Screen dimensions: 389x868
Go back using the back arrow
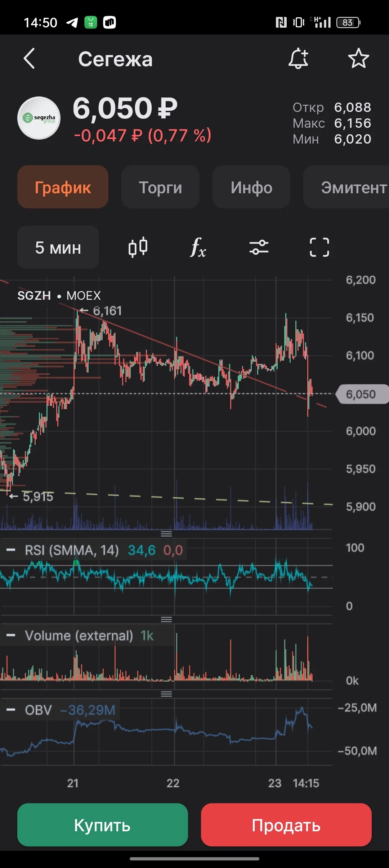pos(29,58)
